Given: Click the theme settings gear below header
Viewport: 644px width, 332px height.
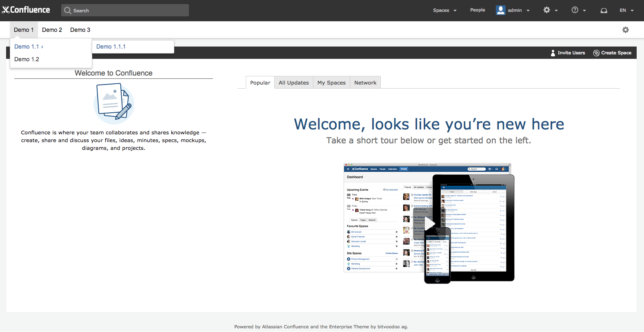Looking at the screenshot, I should click(x=625, y=30).
